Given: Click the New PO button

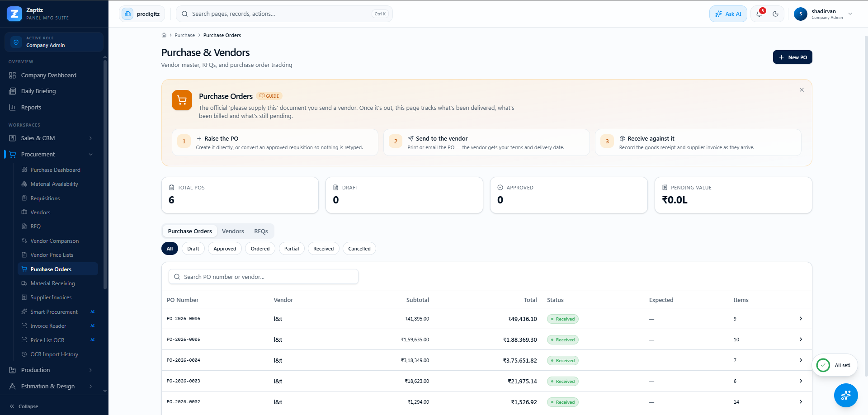Looking at the screenshot, I should (793, 57).
